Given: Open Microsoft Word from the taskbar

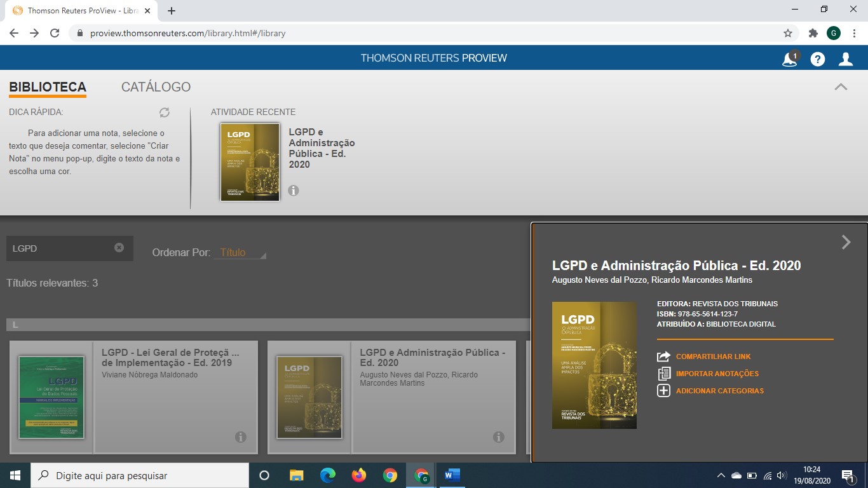Looking at the screenshot, I should pos(452,475).
